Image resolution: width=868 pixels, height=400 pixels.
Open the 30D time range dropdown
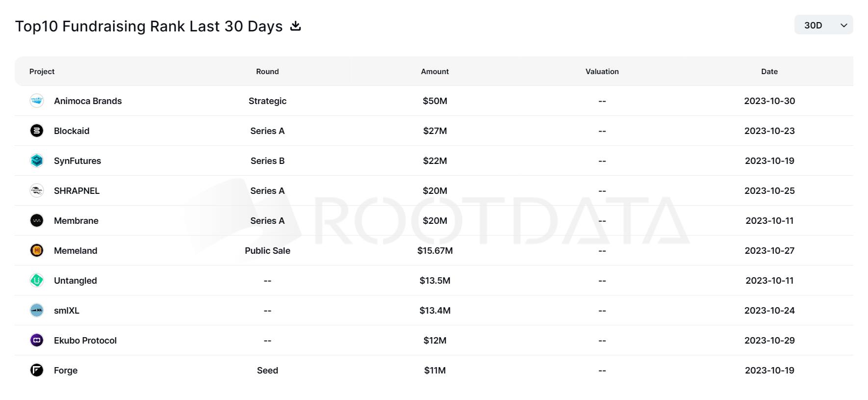(823, 25)
